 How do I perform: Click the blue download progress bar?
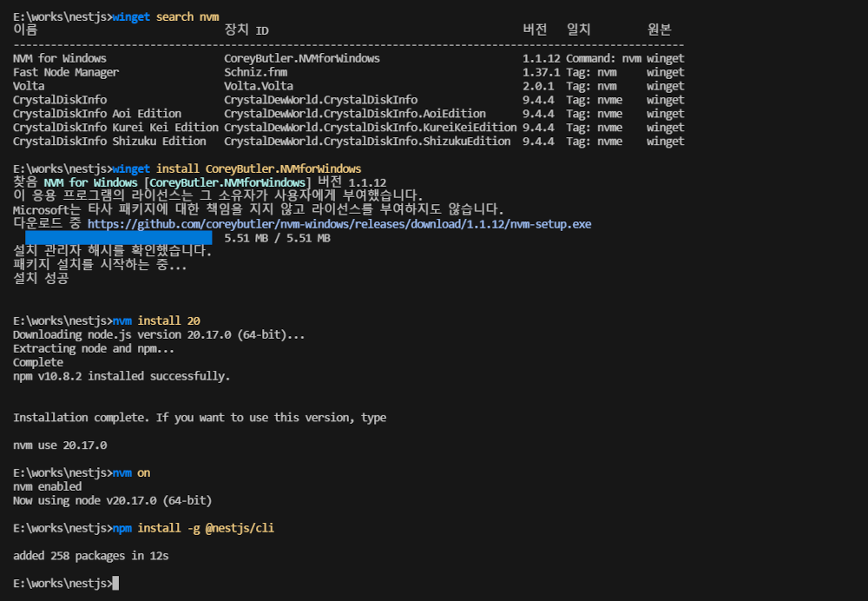pos(118,238)
